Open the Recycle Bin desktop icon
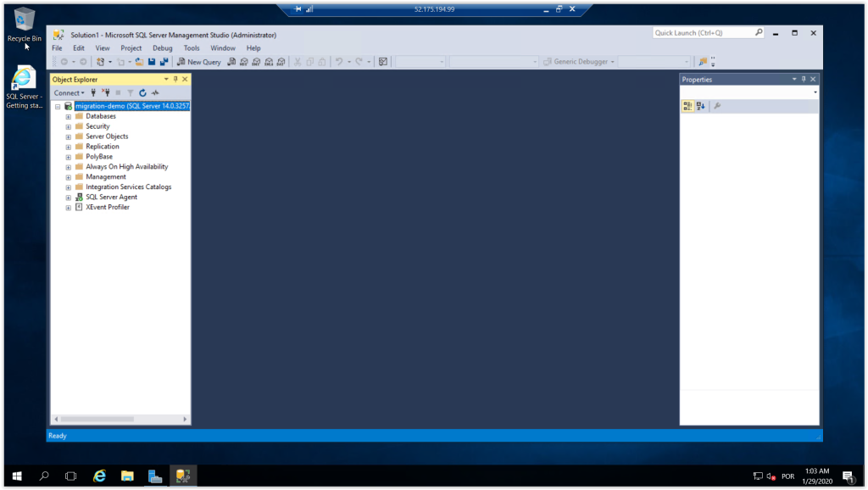This screenshot has width=868, height=490. pos(24,25)
